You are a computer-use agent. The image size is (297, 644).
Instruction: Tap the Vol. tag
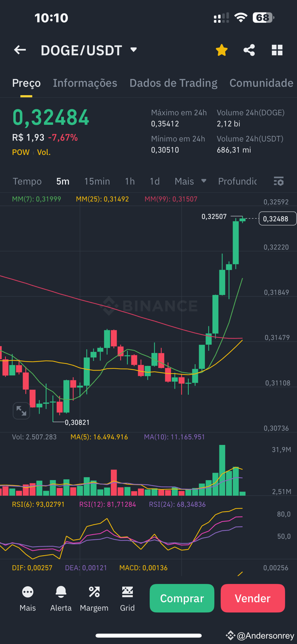coord(44,152)
